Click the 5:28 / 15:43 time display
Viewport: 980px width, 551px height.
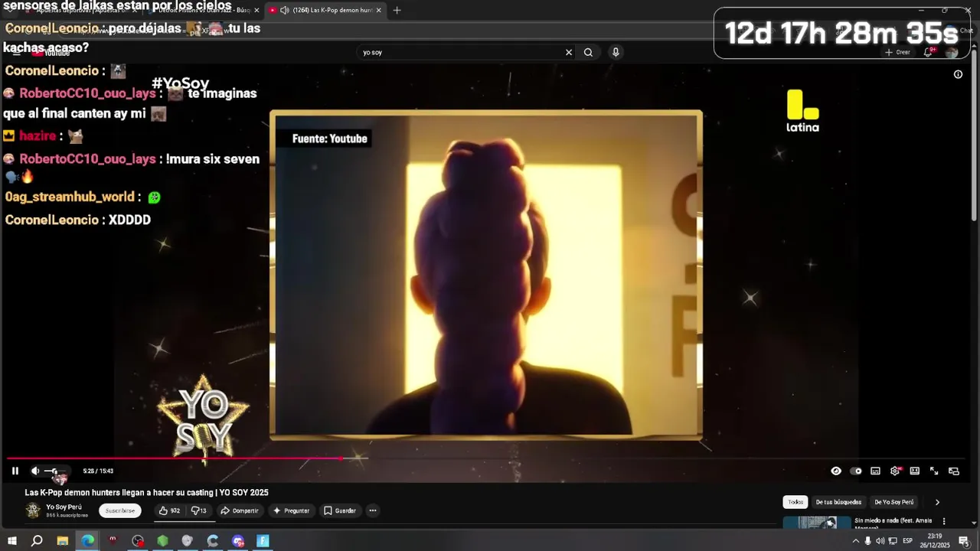[98, 471]
